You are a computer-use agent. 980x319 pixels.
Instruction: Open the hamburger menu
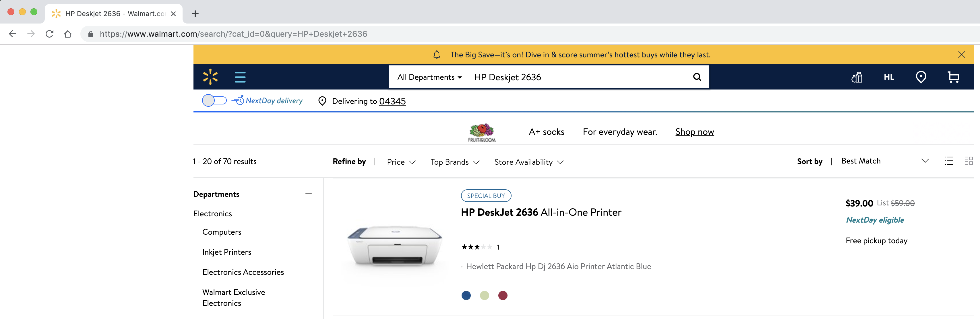pos(240,77)
